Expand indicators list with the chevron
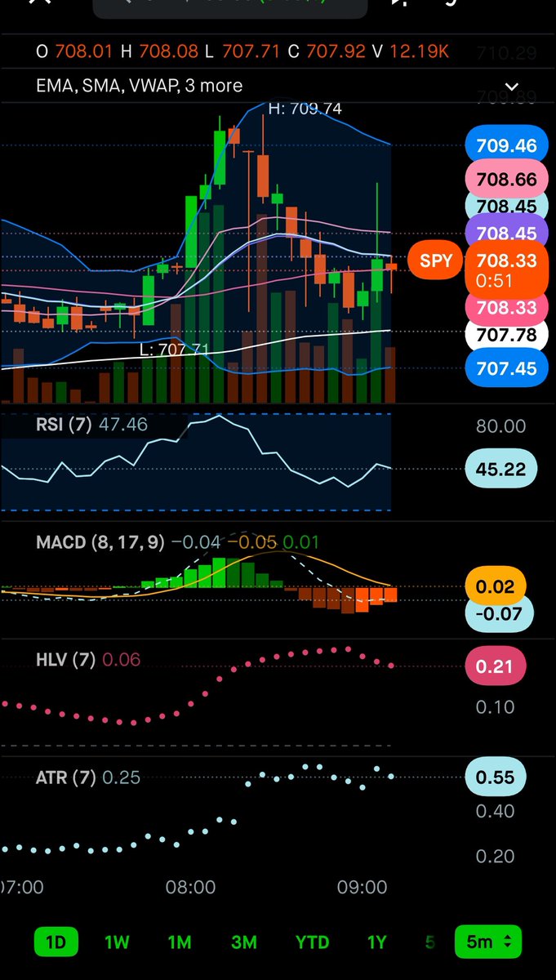This screenshot has height=980, width=556. (512, 86)
